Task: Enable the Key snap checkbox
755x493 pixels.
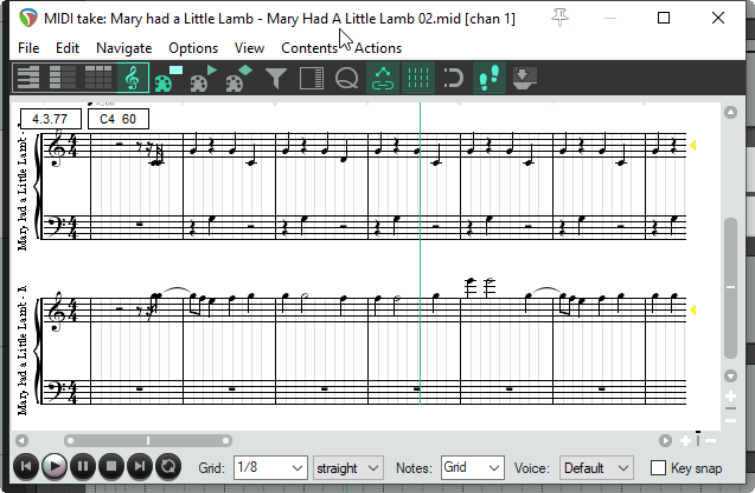Action: (658, 467)
